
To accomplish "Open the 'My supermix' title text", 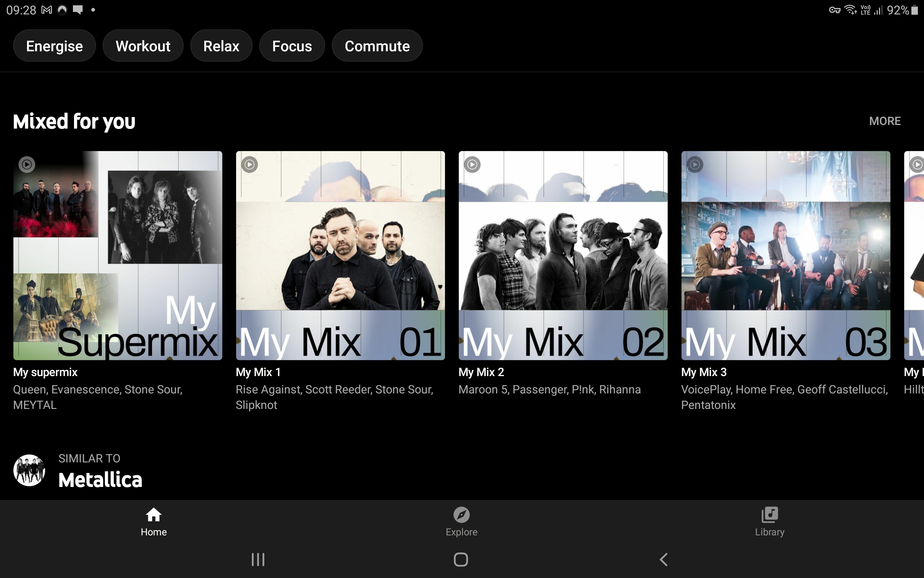I will 45,372.
